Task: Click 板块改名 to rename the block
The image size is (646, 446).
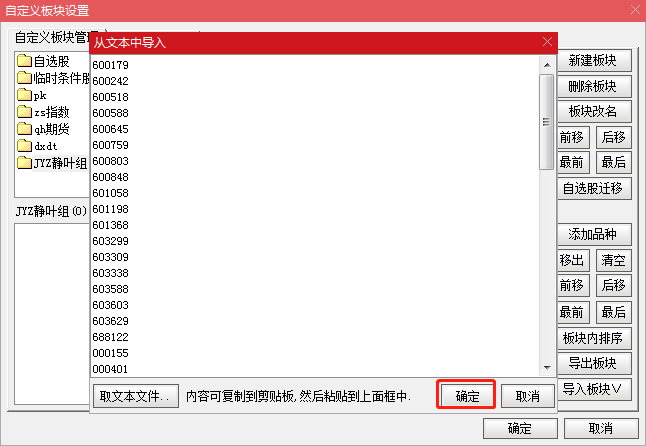Action: (x=594, y=111)
